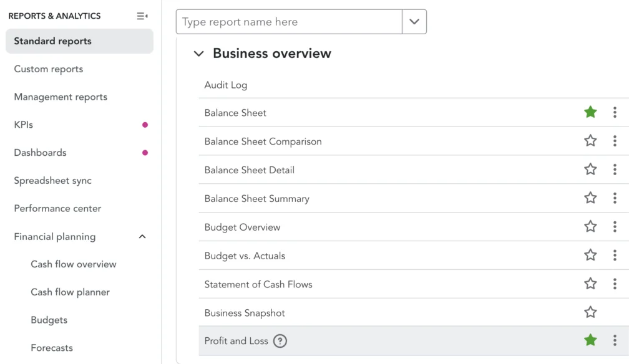This screenshot has width=639, height=364.
Task: Favorite the Statement of Cash Flows report
Action: pyautogui.click(x=590, y=284)
